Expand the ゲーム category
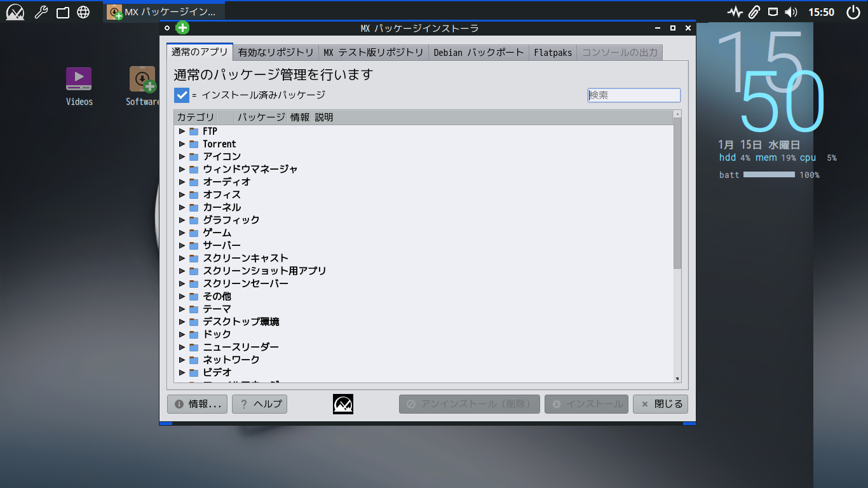 point(182,233)
